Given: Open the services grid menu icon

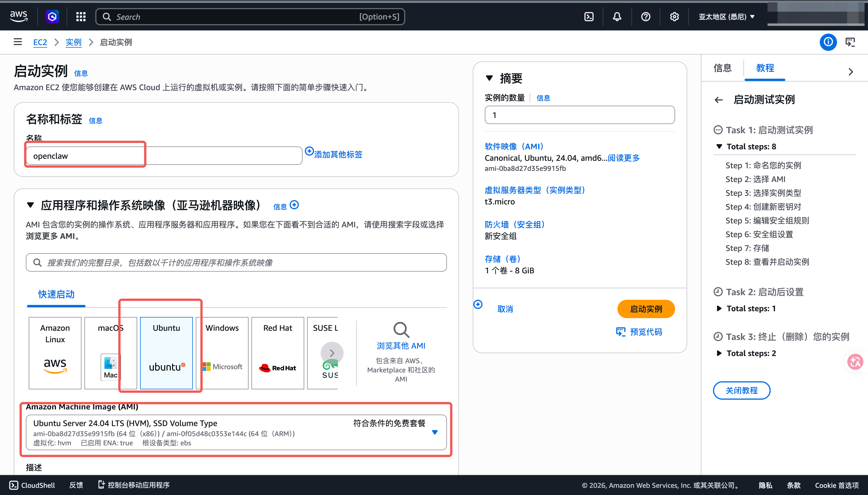Looking at the screenshot, I should tap(81, 17).
